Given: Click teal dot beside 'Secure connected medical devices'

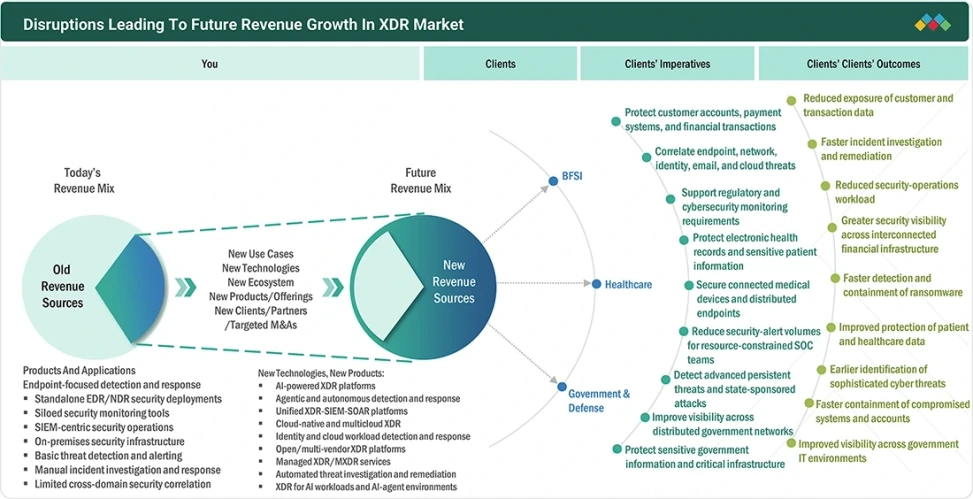Looking at the screenshot, I should click(x=689, y=285).
